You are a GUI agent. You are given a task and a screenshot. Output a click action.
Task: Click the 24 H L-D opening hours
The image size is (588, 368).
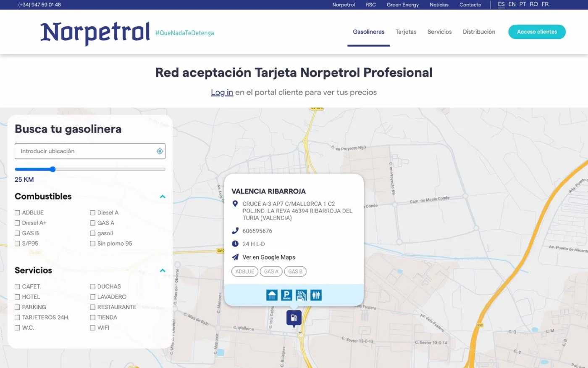(254, 244)
